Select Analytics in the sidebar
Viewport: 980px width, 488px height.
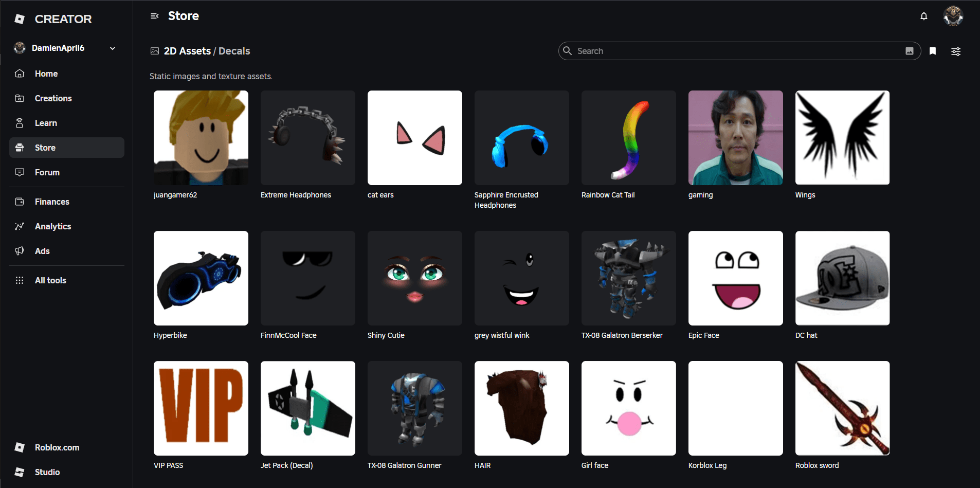[52, 226]
